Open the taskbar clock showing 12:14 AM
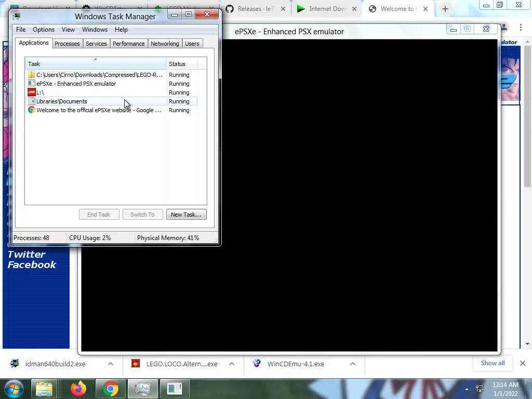 point(506,389)
